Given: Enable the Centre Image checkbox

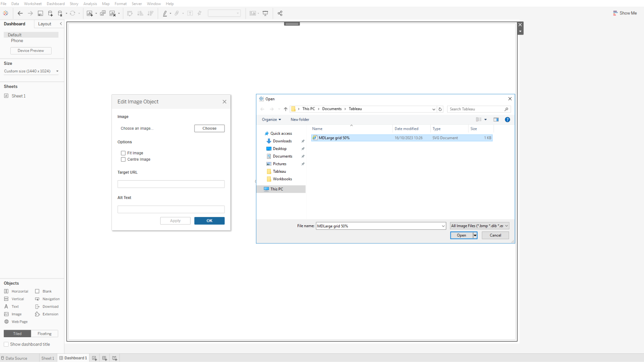Looking at the screenshot, I should pyautogui.click(x=123, y=159).
